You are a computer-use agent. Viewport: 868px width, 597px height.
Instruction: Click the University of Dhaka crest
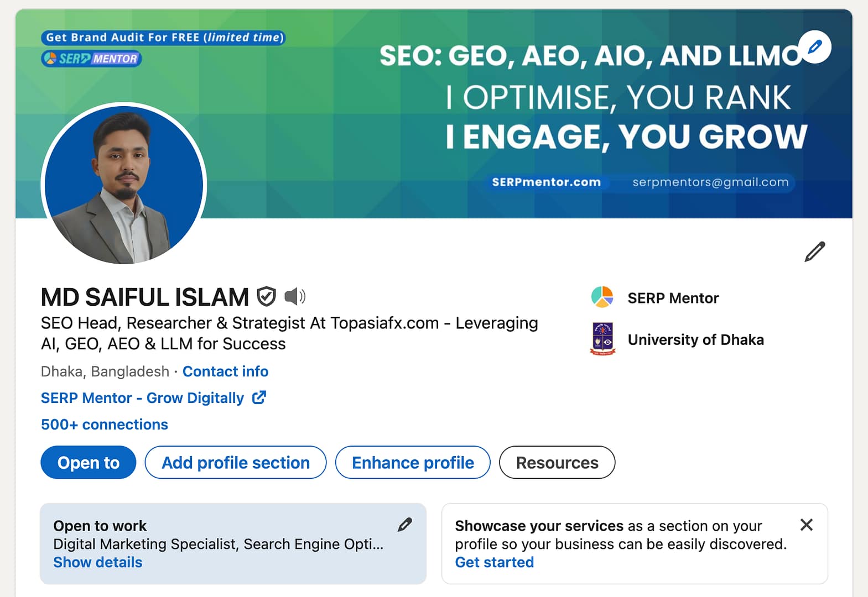pyautogui.click(x=602, y=339)
